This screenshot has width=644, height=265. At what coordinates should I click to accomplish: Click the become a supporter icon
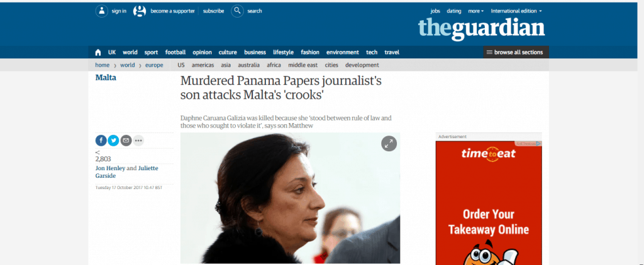coord(140,11)
